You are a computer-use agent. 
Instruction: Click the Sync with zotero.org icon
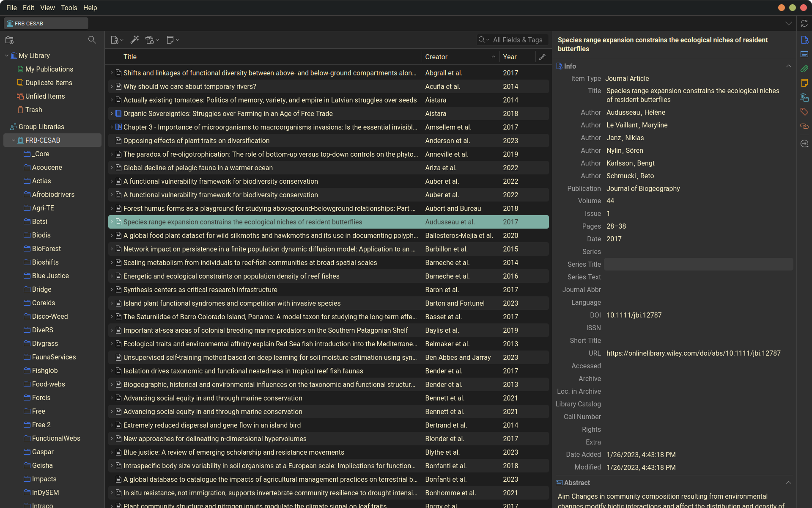coord(804,23)
